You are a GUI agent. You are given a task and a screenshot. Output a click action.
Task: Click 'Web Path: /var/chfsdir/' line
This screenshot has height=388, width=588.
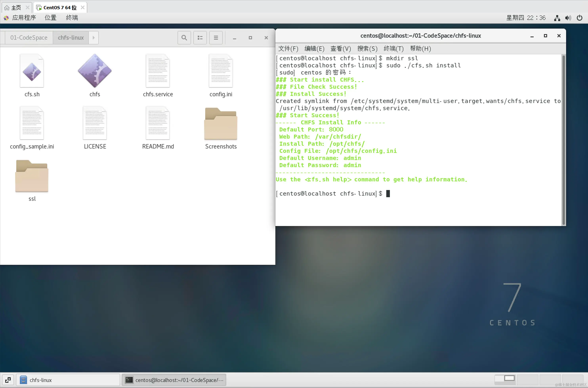[x=320, y=137]
